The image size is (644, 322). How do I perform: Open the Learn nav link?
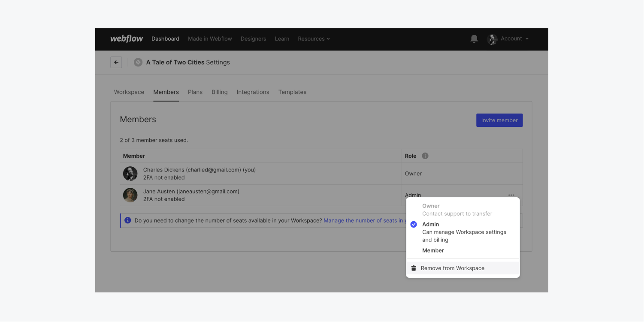[x=282, y=39]
